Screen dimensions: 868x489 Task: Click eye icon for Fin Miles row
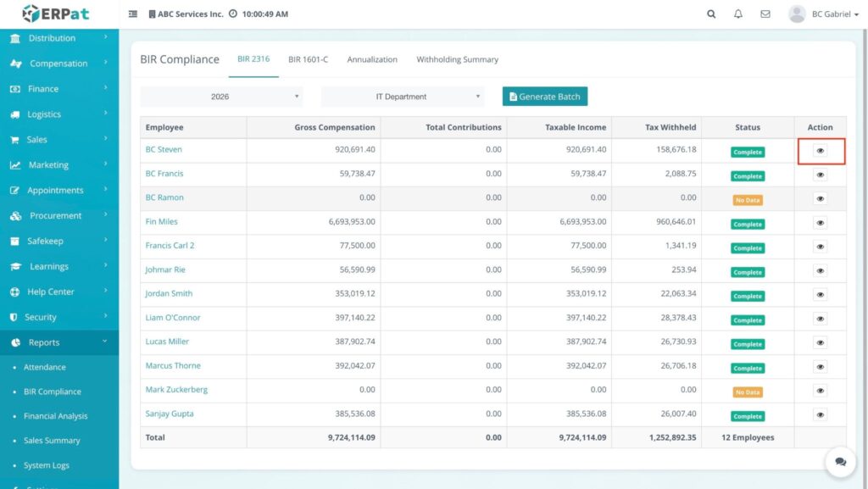coord(820,223)
